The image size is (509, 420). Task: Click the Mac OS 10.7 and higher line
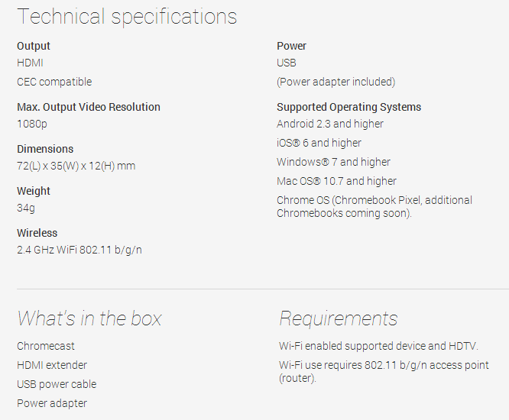click(x=336, y=181)
